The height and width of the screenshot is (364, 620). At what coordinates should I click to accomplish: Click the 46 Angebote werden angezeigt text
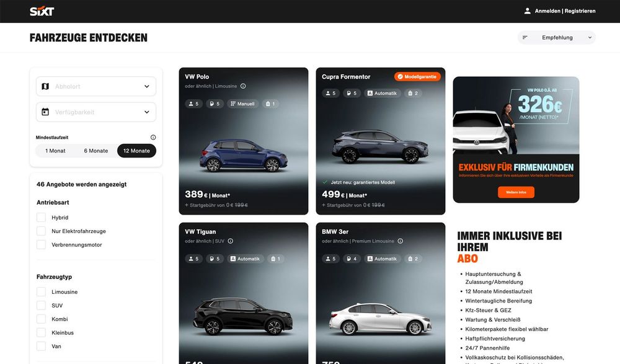[81, 184]
